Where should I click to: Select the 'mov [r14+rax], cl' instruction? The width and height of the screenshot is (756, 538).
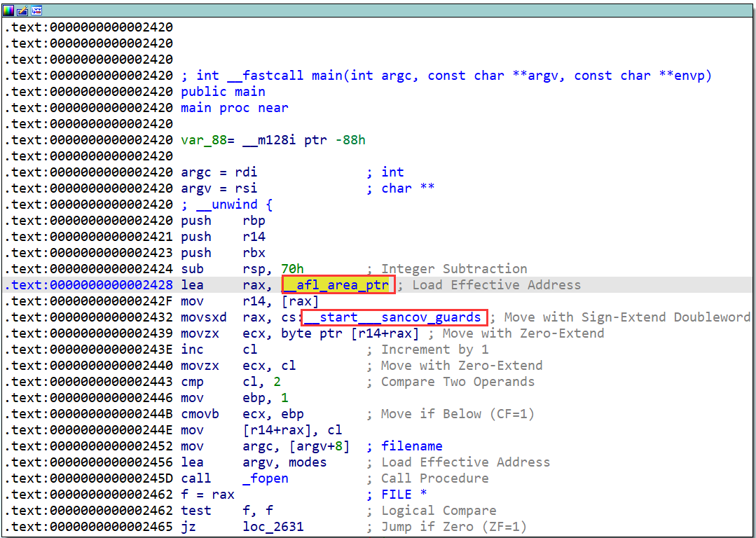pos(262,430)
